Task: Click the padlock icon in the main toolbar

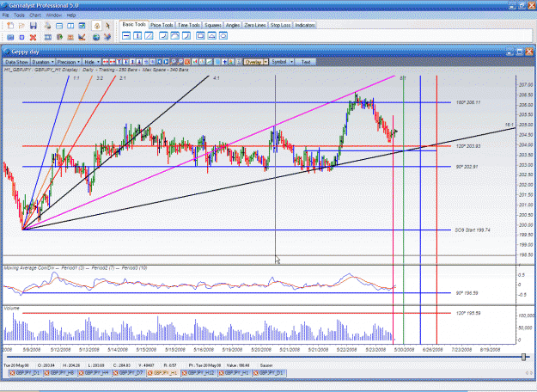Action: pyautogui.click(x=97, y=26)
